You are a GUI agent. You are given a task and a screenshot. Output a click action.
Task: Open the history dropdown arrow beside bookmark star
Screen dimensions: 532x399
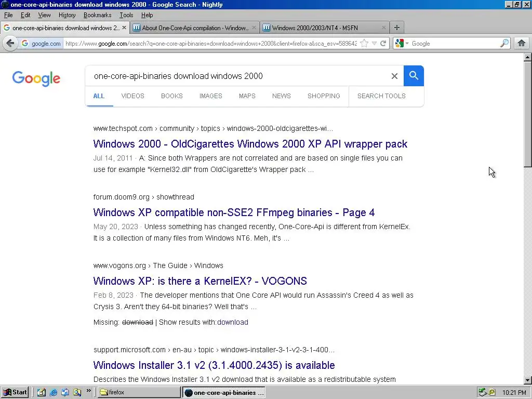click(x=374, y=44)
